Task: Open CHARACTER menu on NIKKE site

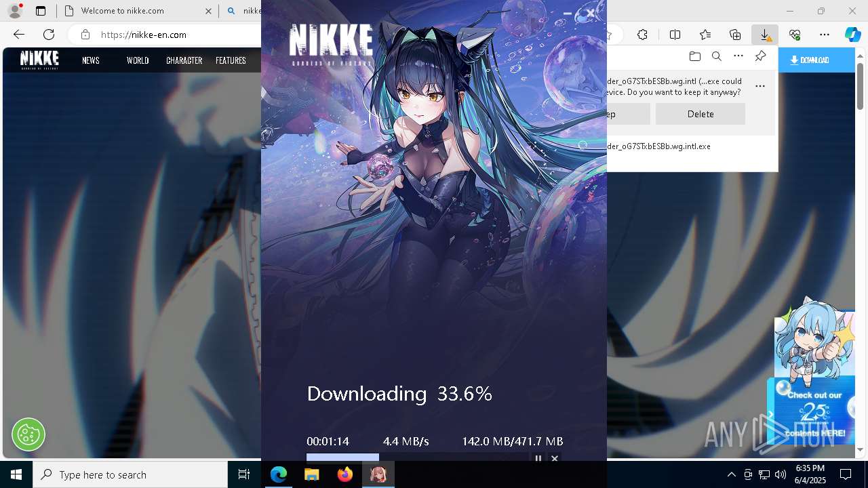Action: tap(184, 60)
